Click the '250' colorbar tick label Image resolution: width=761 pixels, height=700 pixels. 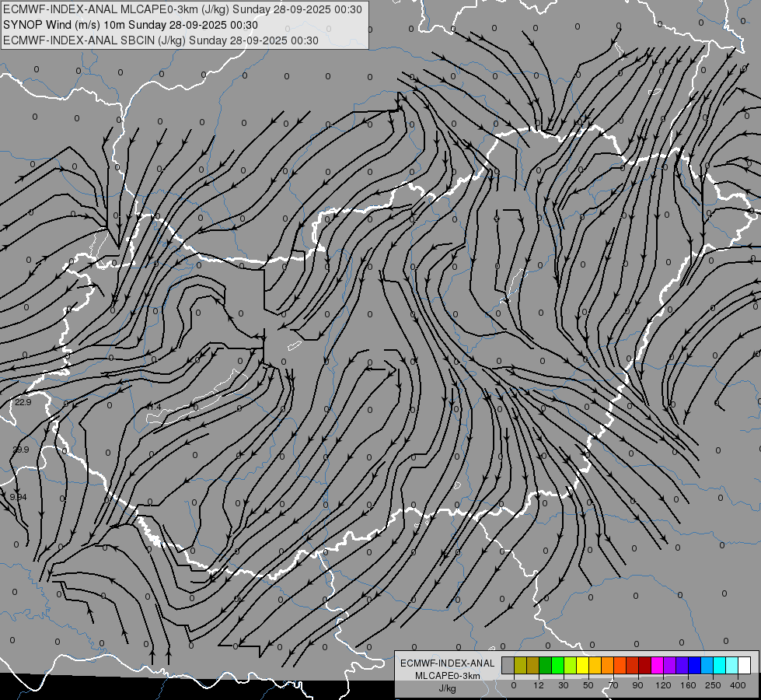pyautogui.click(x=713, y=685)
